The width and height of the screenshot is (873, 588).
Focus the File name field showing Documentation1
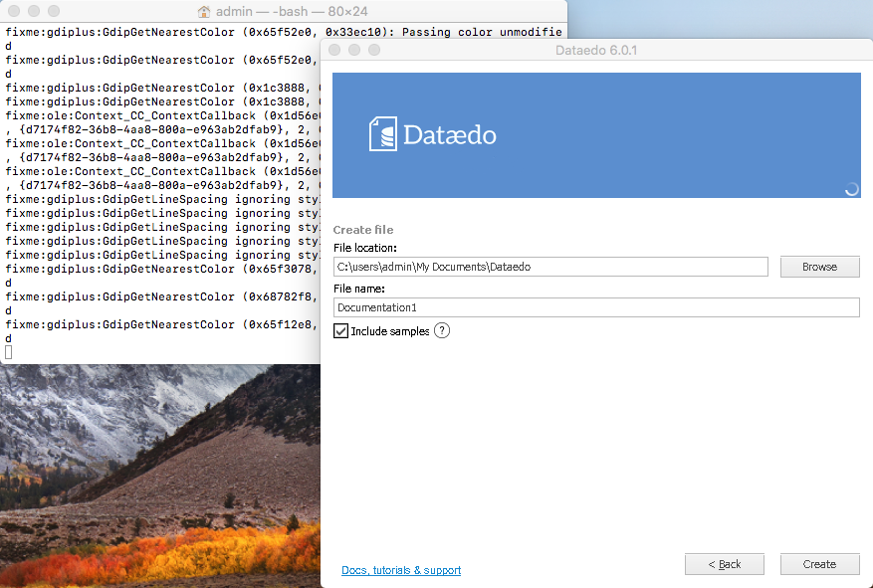click(x=595, y=307)
